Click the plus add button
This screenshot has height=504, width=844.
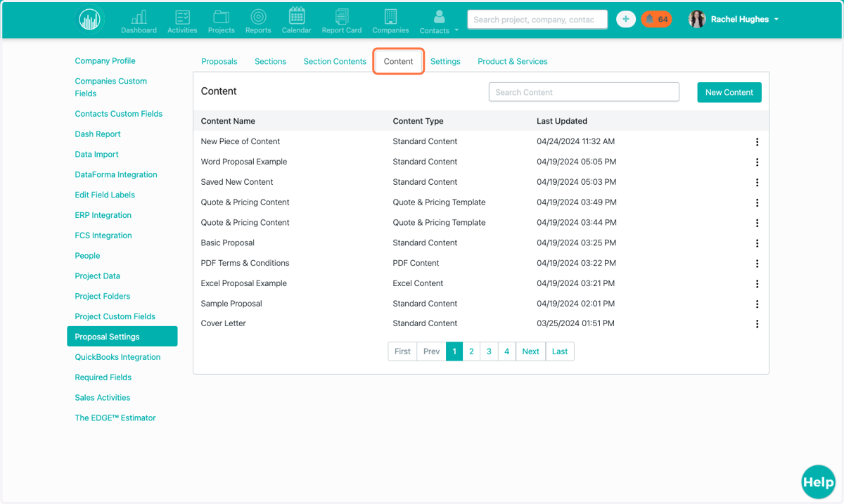(625, 20)
